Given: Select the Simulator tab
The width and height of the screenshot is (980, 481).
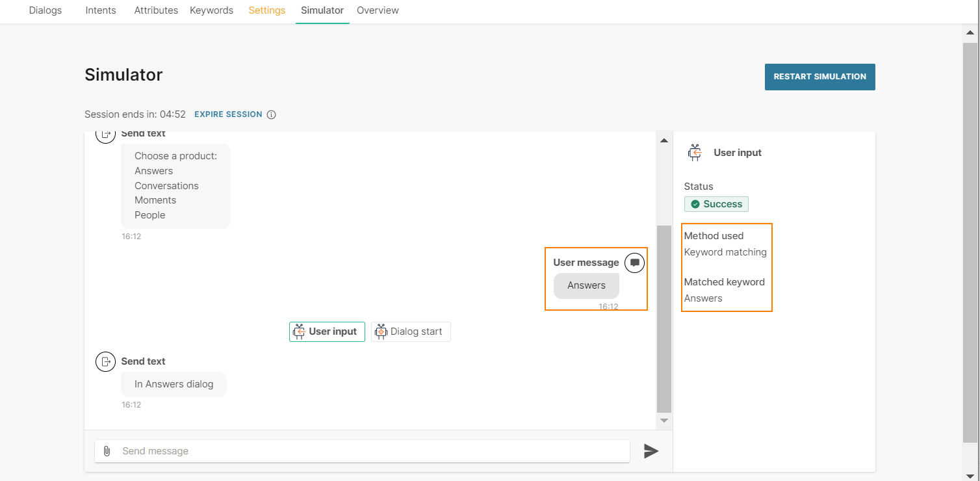Looking at the screenshot, I should 322,10.
